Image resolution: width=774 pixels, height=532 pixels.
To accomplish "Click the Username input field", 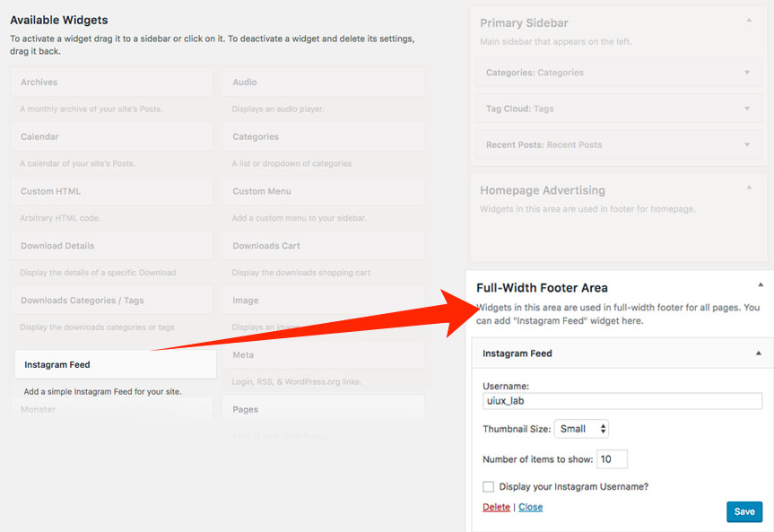I will pos(622,401).
